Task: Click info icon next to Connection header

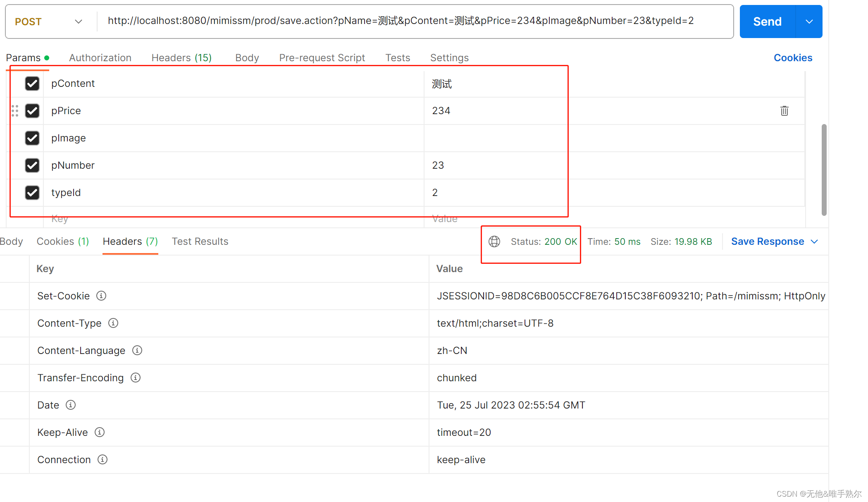Action: 103,459
